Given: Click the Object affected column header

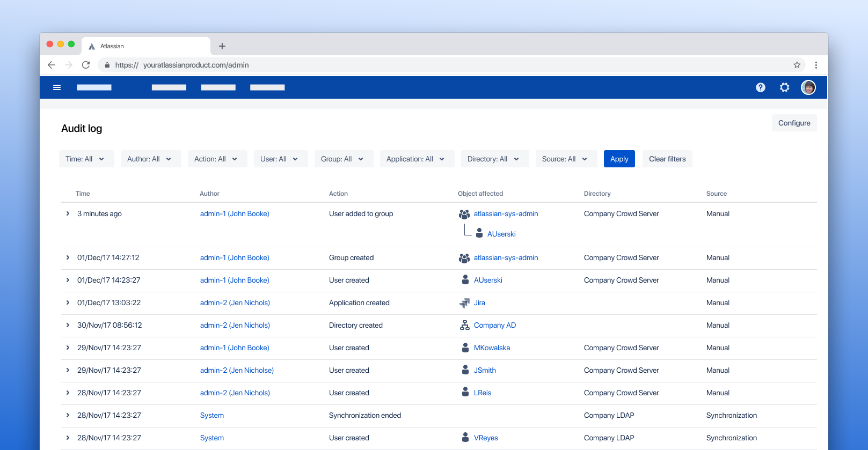Looking at the screenshot, I should point(480,194).
